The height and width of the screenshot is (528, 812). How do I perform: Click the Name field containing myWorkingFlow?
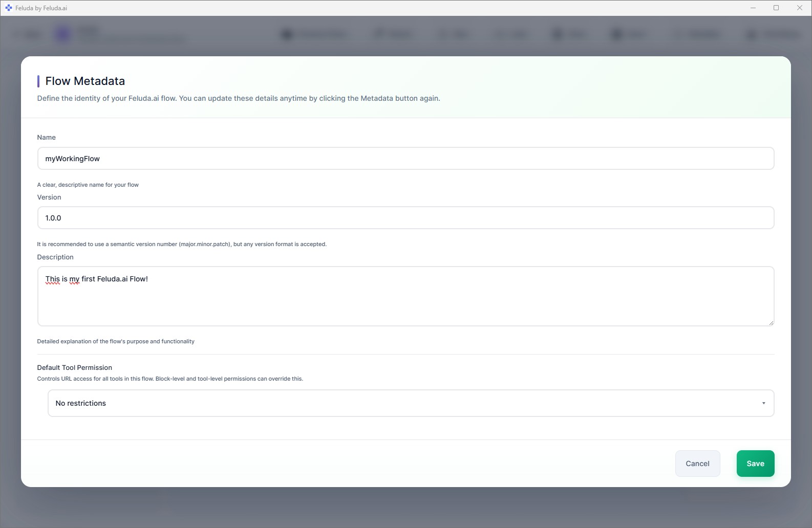click(405, 159)
